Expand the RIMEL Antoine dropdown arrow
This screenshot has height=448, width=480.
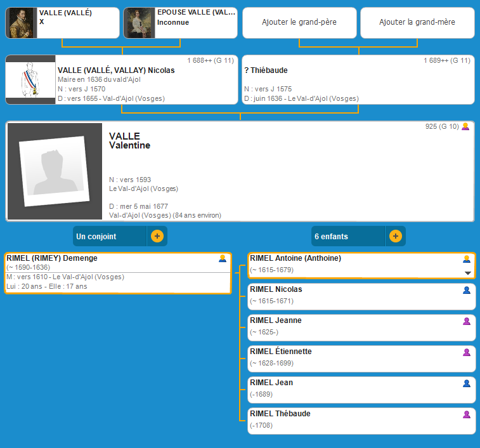pos(468,273)
